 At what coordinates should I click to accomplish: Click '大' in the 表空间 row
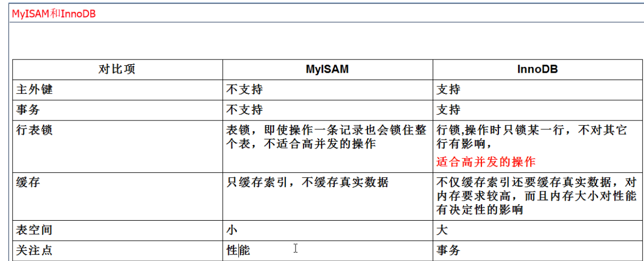click(x=442, y=230)
